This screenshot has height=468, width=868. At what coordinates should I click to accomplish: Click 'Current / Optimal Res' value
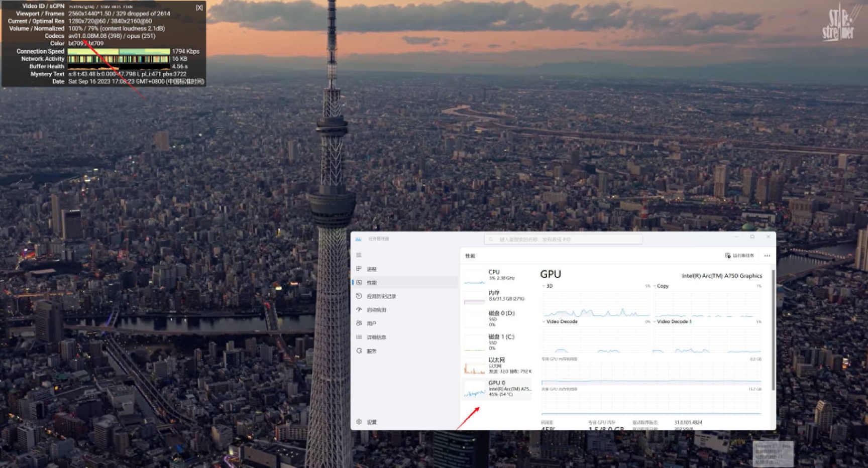click(x=110, y=21)
